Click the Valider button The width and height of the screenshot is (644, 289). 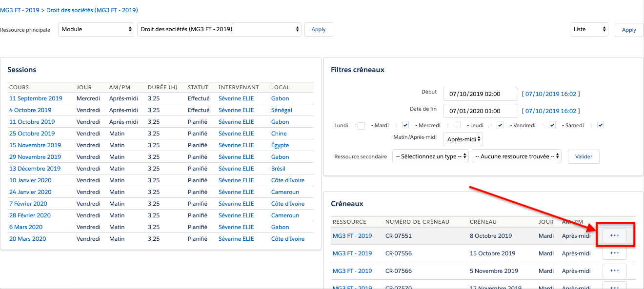pos(584,156)
